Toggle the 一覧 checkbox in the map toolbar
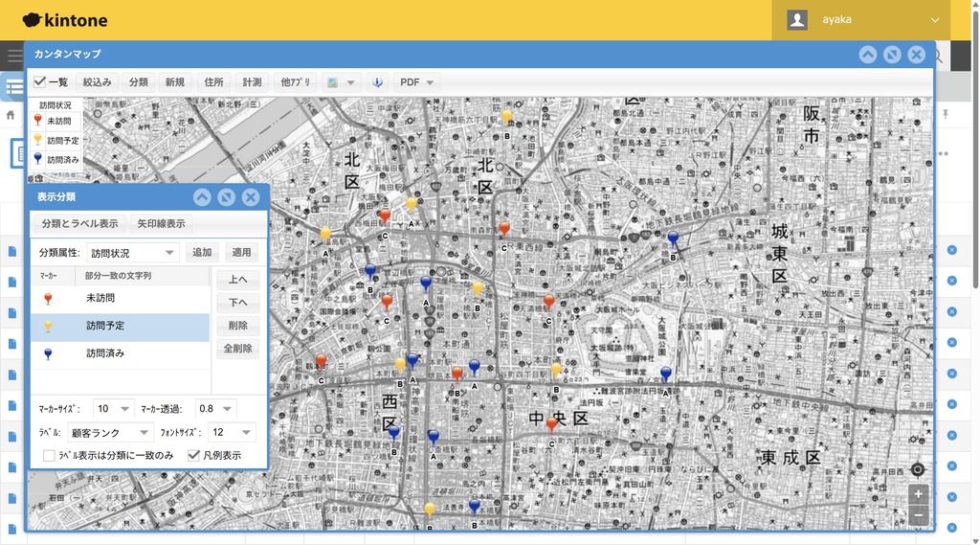The height and width of the screenshot is (545, 980). coord(40,82)
